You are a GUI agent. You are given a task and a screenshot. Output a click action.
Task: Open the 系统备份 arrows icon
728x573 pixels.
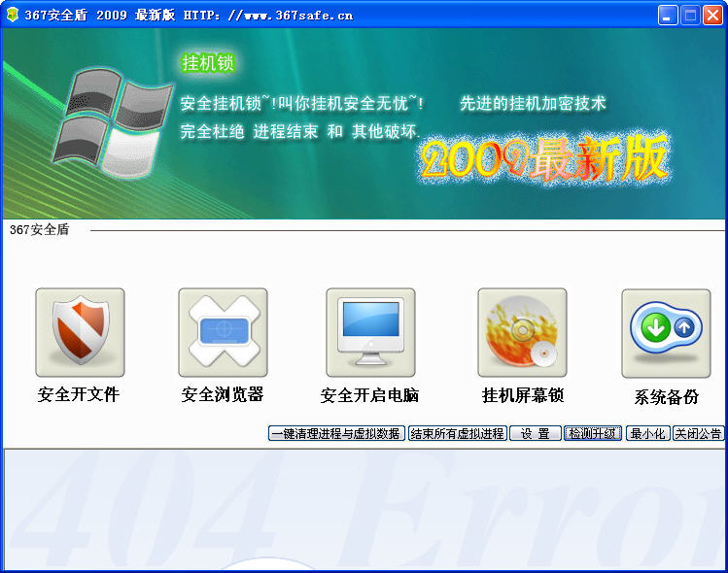pos(666,333)
